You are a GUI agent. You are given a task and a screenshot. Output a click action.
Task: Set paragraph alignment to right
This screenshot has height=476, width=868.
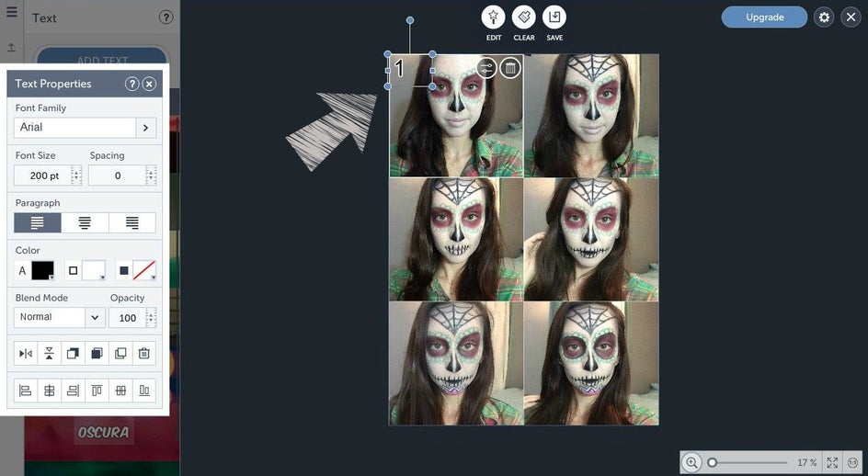pyautogui.click(x=132, y=222)
